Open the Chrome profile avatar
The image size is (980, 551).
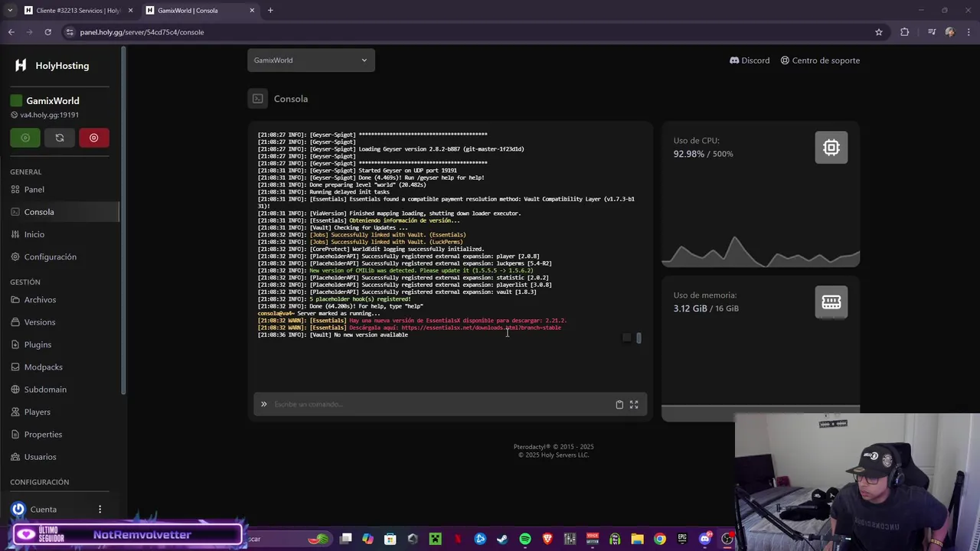[x=950, y=32]
